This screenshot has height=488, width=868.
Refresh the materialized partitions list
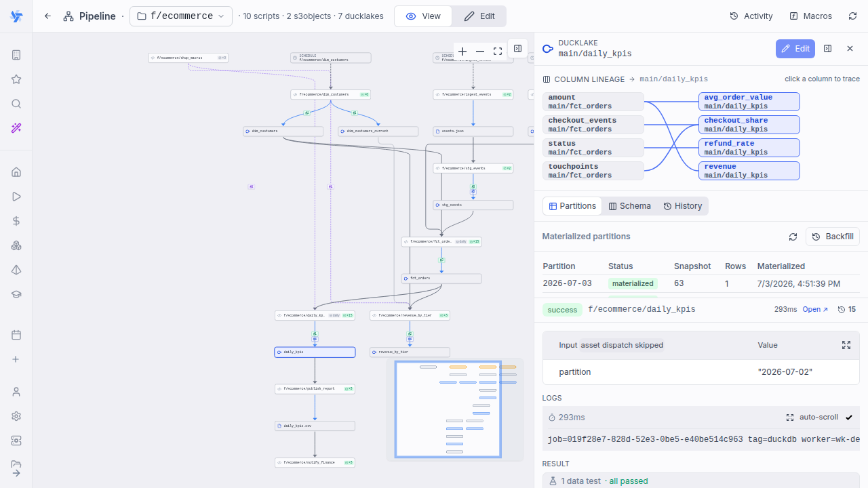click(793, 237)
